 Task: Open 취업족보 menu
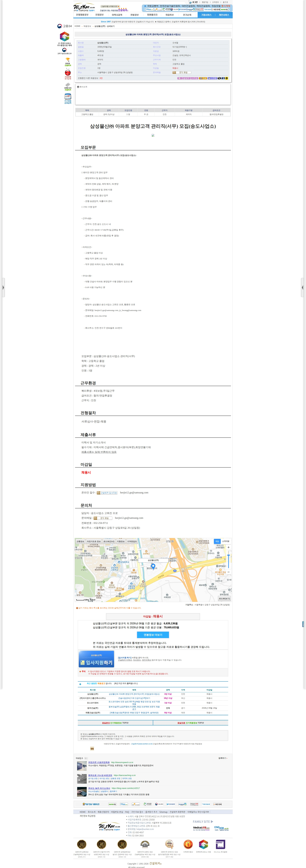point(170,15)
